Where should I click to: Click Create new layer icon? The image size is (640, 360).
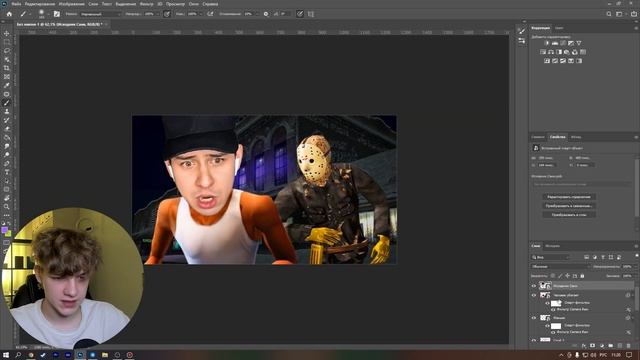[620, 346]
